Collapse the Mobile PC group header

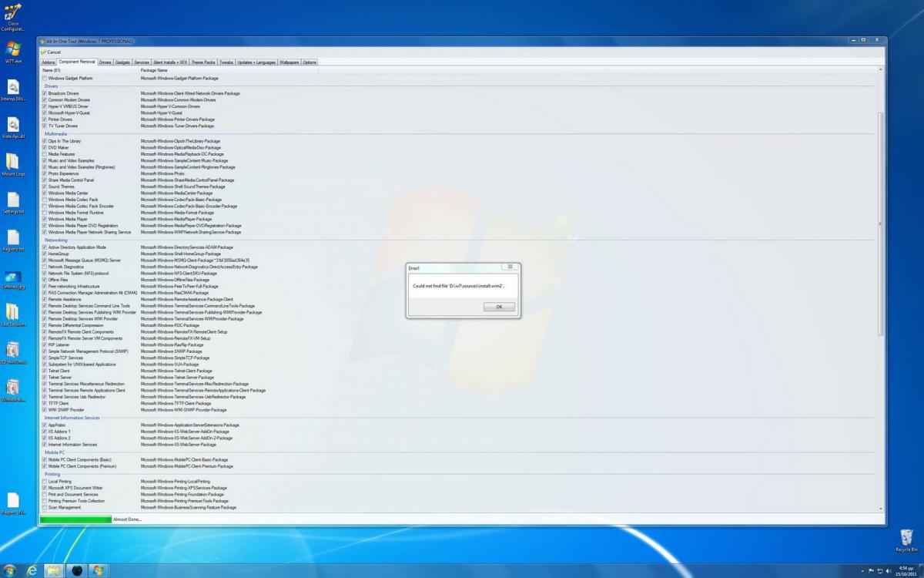(x=55, y=452)
